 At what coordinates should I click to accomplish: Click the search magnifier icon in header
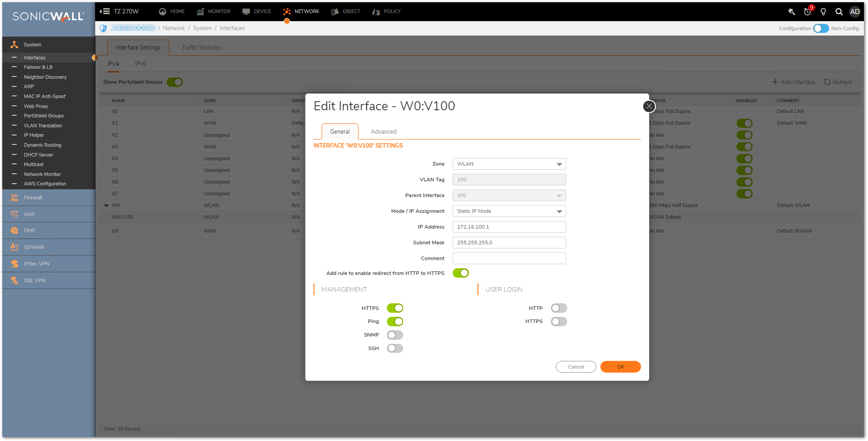pyautogui.click(x=839, y=12)
